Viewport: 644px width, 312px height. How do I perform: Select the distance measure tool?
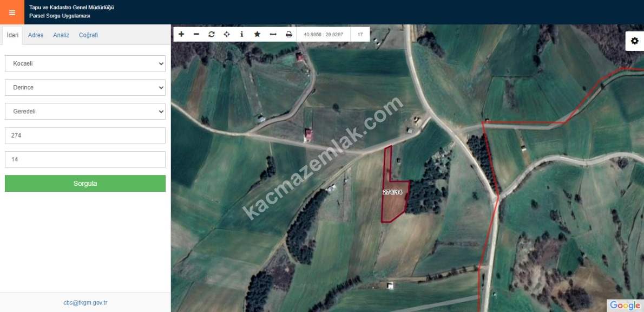(273, 34)
